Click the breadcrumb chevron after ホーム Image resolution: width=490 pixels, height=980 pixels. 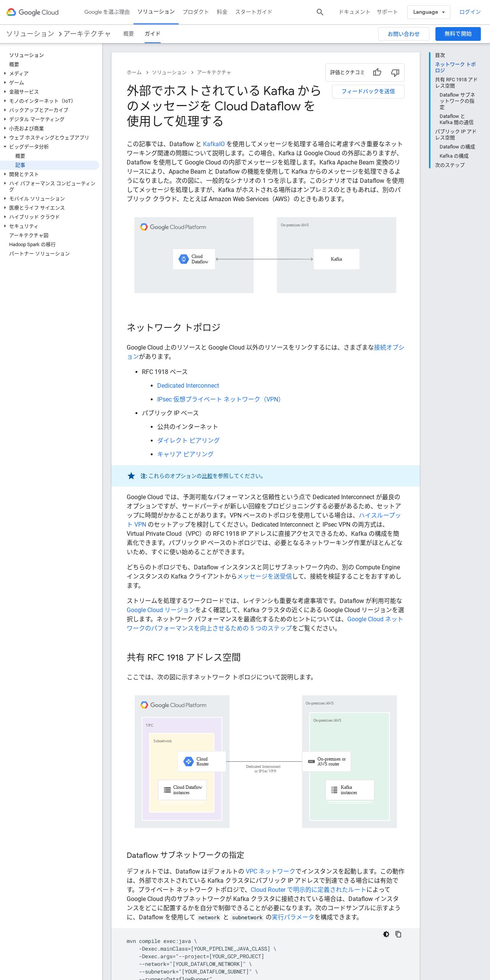pyautogui.click(x=147, y=73)
